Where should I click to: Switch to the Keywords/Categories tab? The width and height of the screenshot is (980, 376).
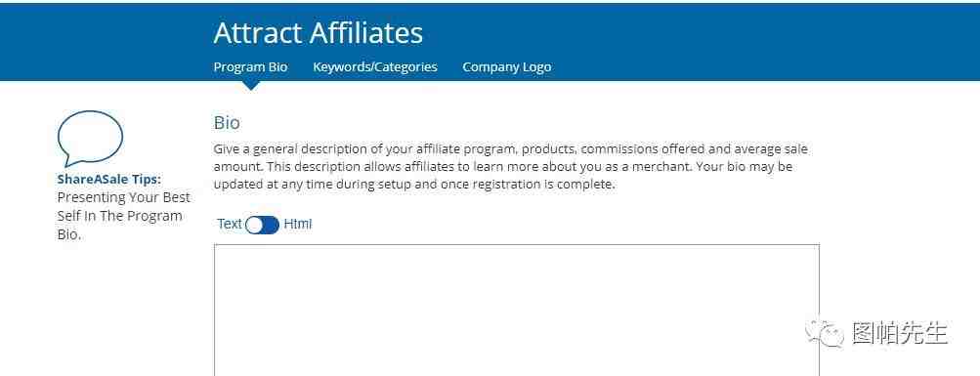(375, 66)
